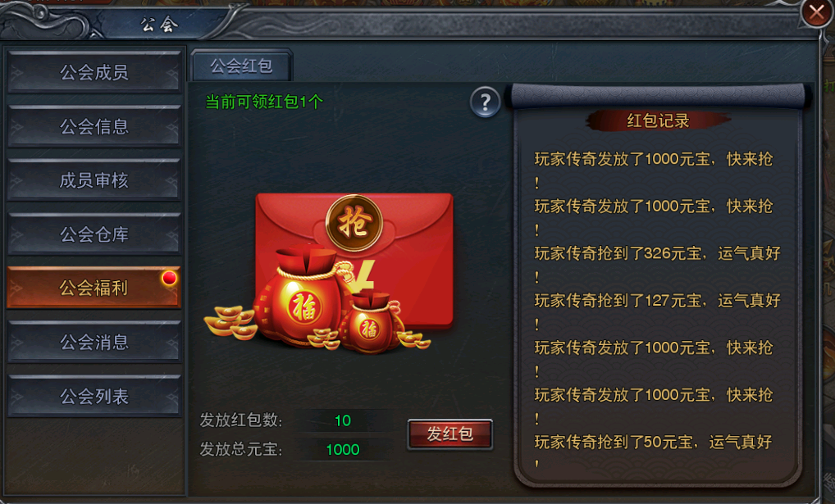Open 公会信息 menu
The width and height of the screenshot is (835, 504).
click(94, 126)
